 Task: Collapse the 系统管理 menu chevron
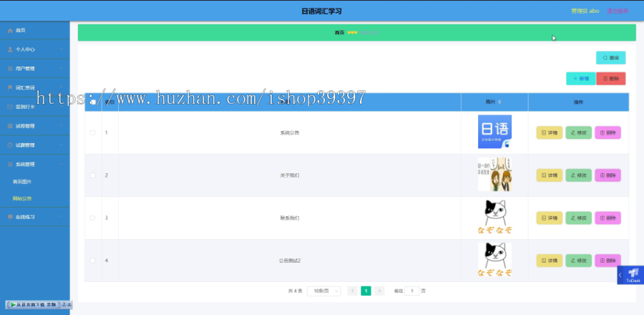point(61,164)
